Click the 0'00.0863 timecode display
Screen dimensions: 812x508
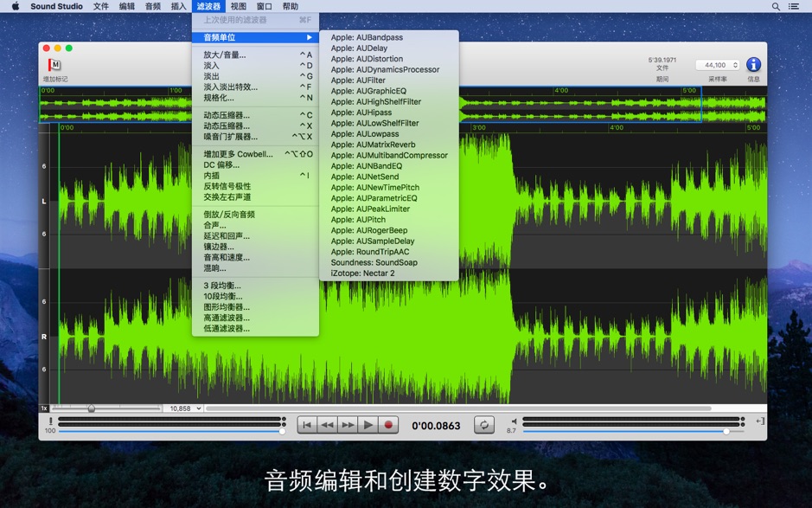coord(437,425)
